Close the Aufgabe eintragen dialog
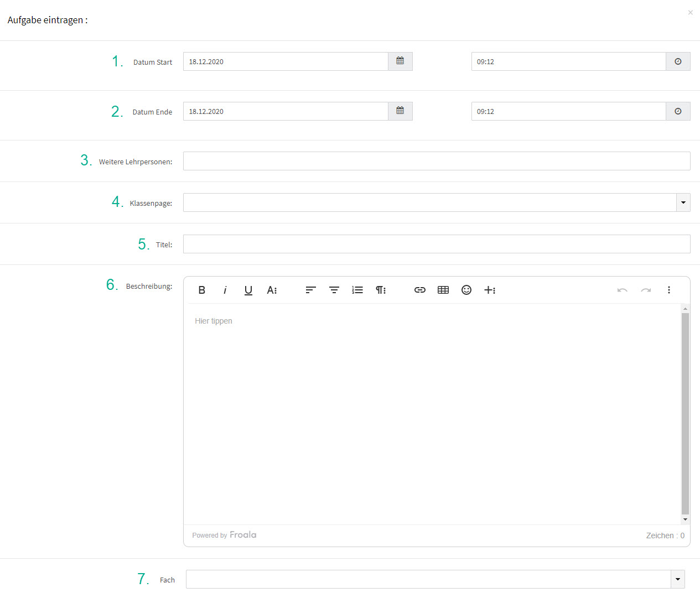 pyautogui.click(x=690, y=12)
